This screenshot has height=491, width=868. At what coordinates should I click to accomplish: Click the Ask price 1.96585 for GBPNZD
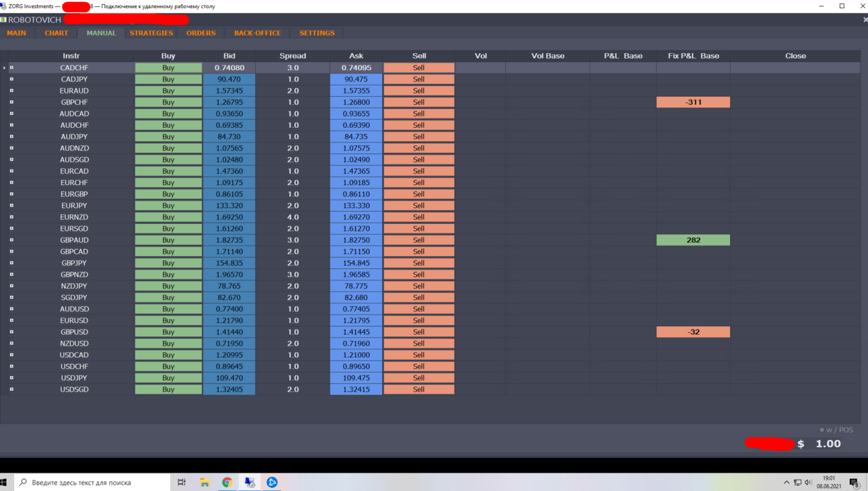[356, 274]
